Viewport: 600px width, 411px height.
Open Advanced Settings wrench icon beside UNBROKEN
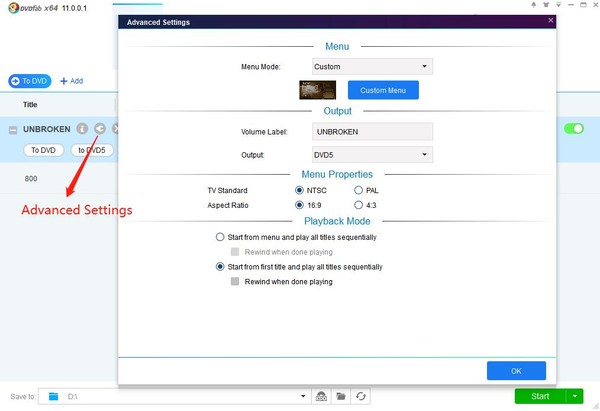[100, 129]
